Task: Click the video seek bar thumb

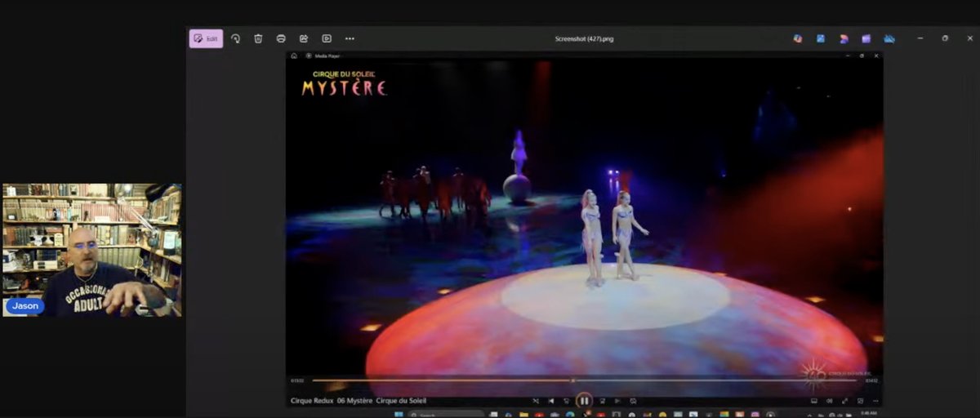Action: coord(572,380)
